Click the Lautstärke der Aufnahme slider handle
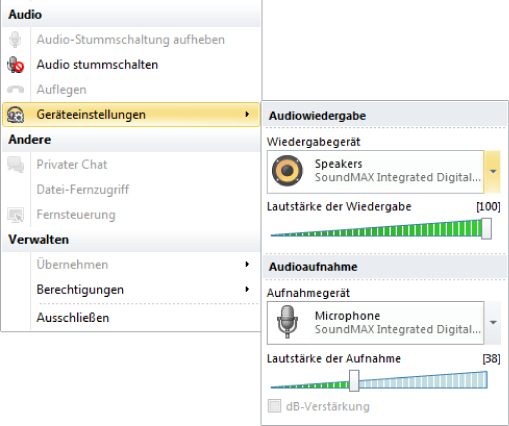The image size is (509, 426). tap(354, 381)
